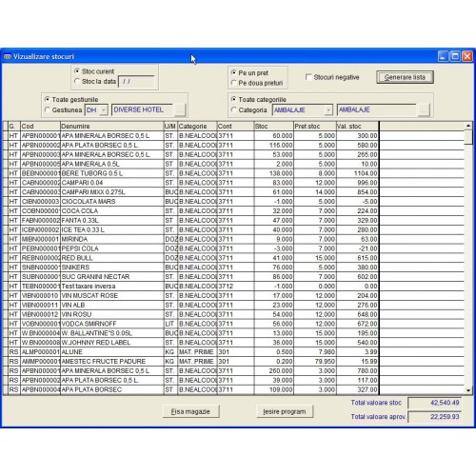The image size is (476, 476).
Task: Click the AMBALAJE name text field
Action: tap(376, 109)
